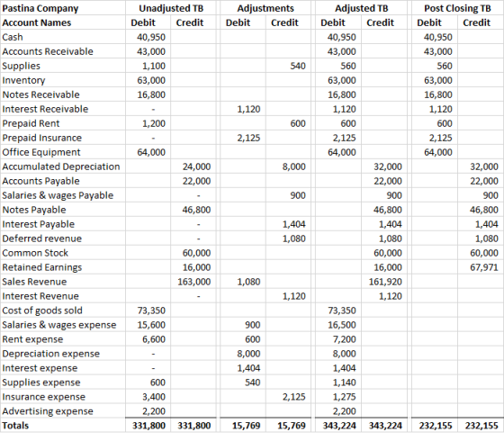Image resolution: width=504 pixels, height=441 pixels.
Task: Select the Cash account row label
Action: (x=63, y=37)
